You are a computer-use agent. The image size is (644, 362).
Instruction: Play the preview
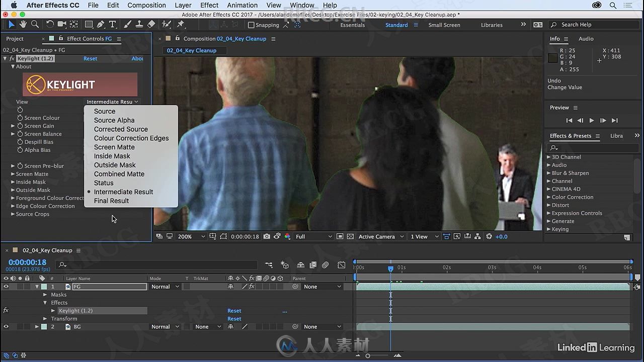pos(591,121)
